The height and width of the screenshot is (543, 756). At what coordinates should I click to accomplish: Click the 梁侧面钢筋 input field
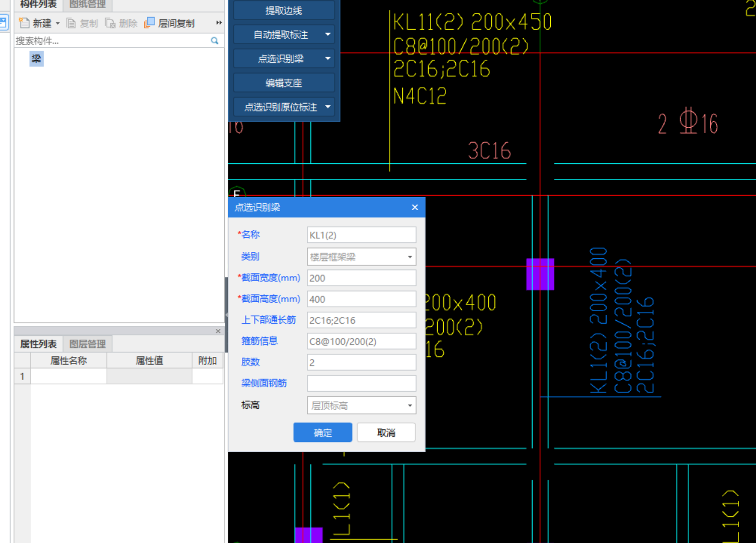tap(361, 384)
